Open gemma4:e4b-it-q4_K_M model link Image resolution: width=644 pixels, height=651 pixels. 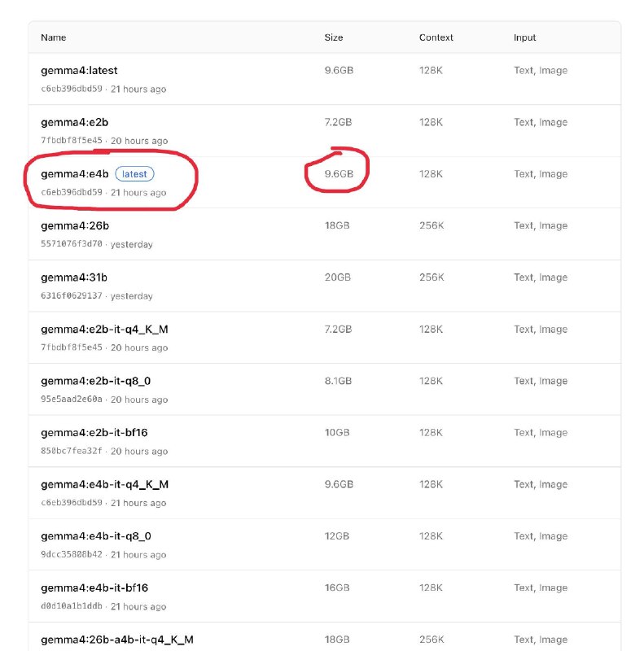pos(99,483)
